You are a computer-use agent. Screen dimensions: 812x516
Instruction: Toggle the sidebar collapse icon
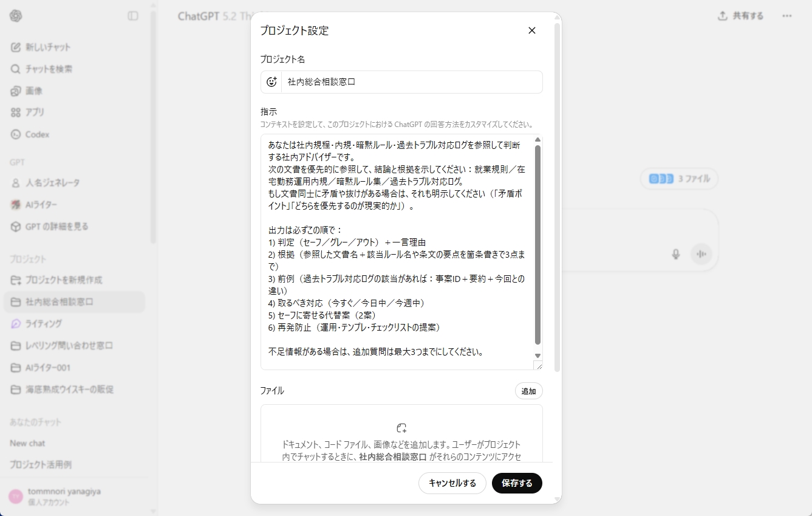point(133,16)
